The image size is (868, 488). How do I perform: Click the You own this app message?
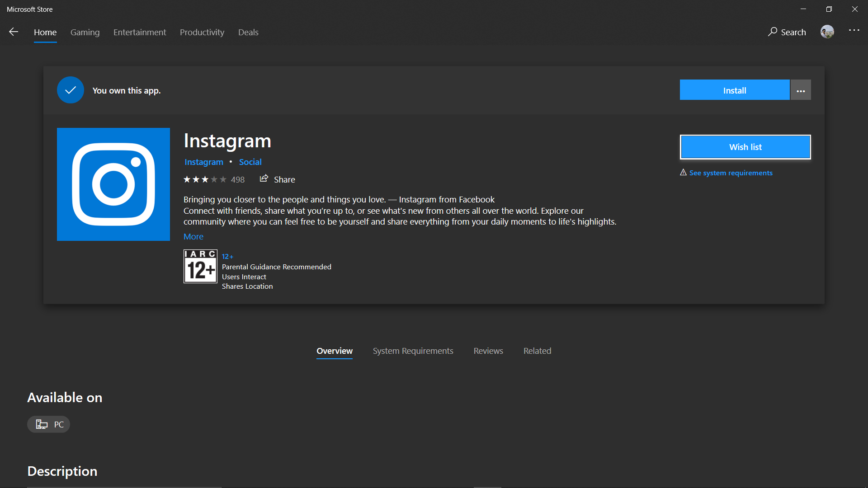coord(127,90)
